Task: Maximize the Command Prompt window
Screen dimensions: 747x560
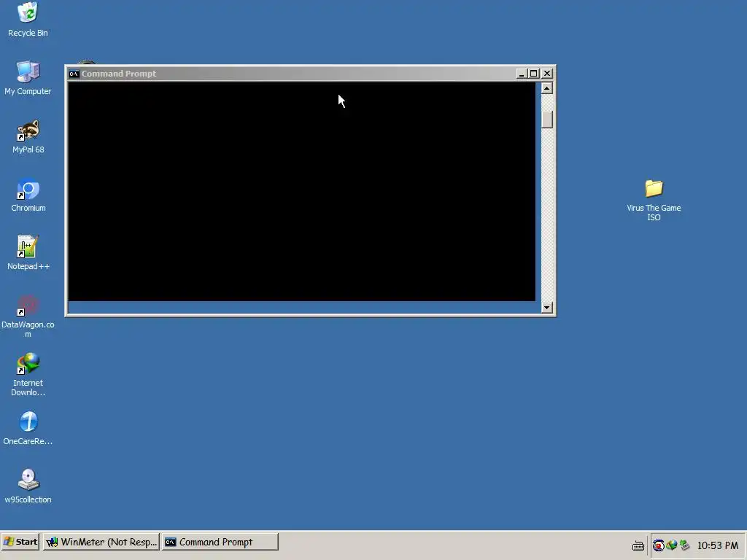Action: [x=533, y=74]
